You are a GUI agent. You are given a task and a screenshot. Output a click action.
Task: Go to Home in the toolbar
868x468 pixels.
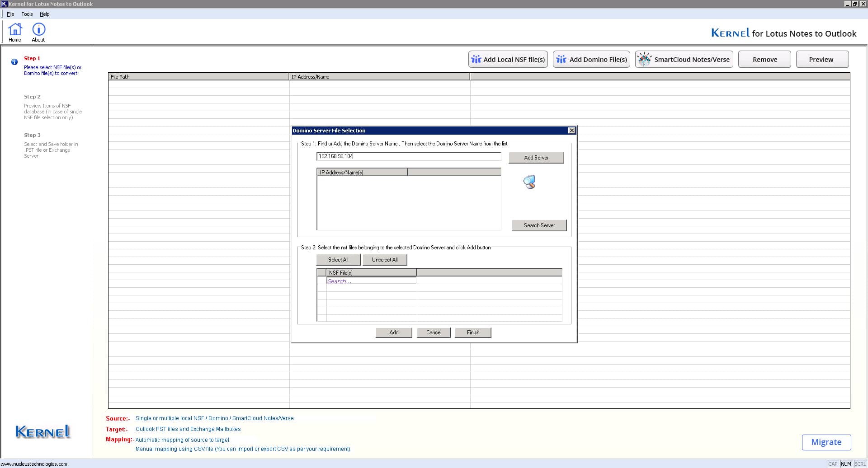[x=15, y=33]
